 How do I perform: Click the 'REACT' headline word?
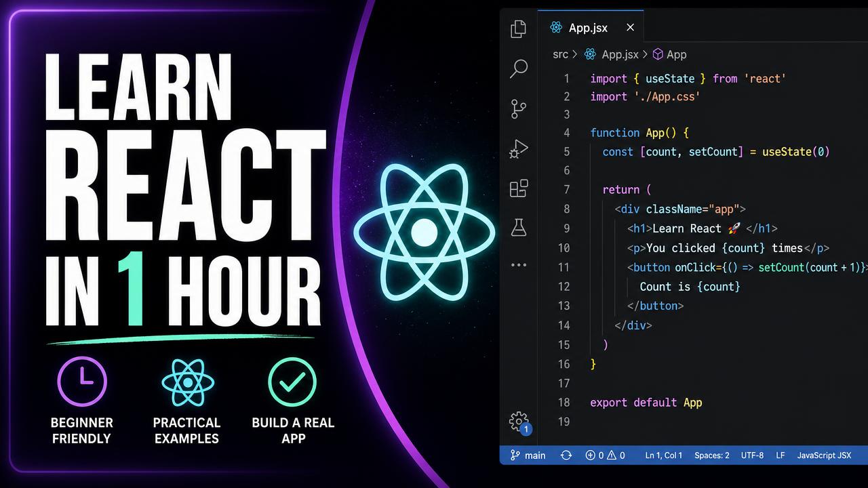(185, 187)
